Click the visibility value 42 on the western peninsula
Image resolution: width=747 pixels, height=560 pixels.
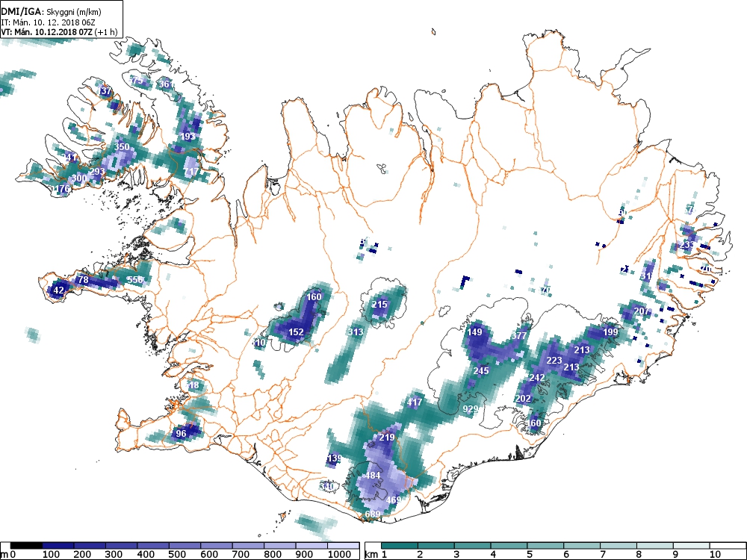coord(58,290)
